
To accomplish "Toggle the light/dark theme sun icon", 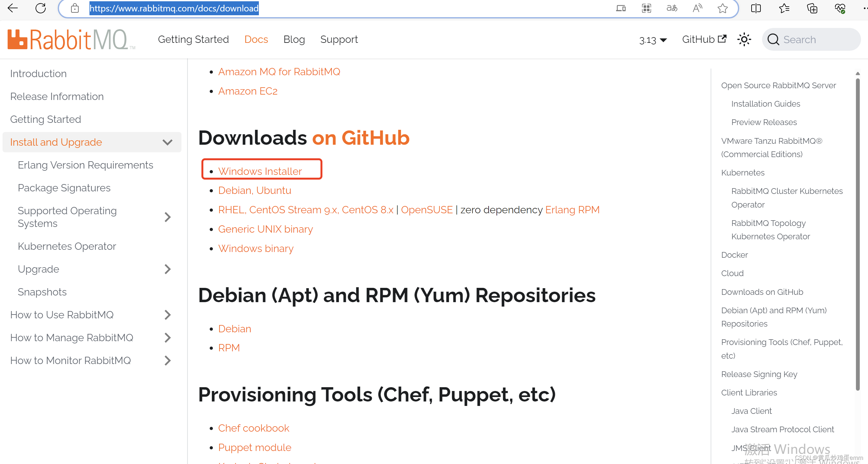I will [744, 39].
